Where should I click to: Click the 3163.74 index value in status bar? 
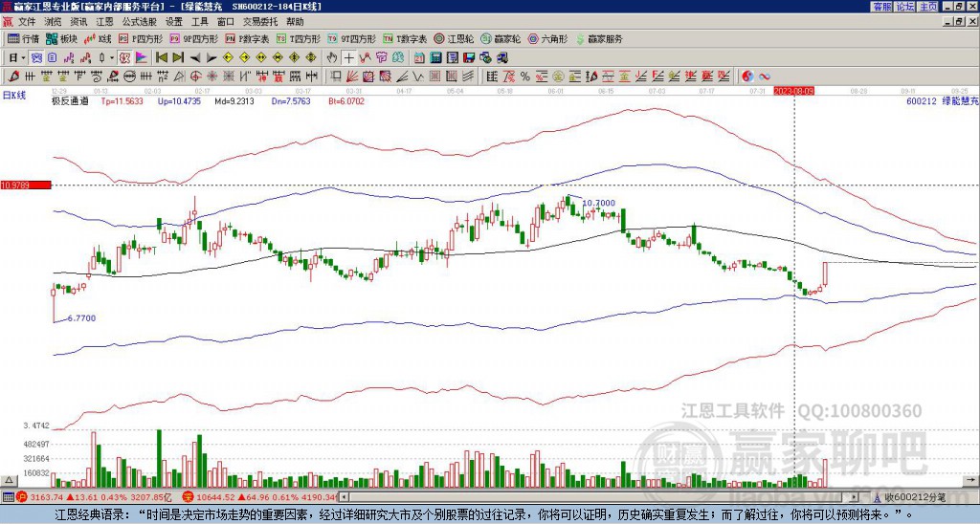coord(47,497)
